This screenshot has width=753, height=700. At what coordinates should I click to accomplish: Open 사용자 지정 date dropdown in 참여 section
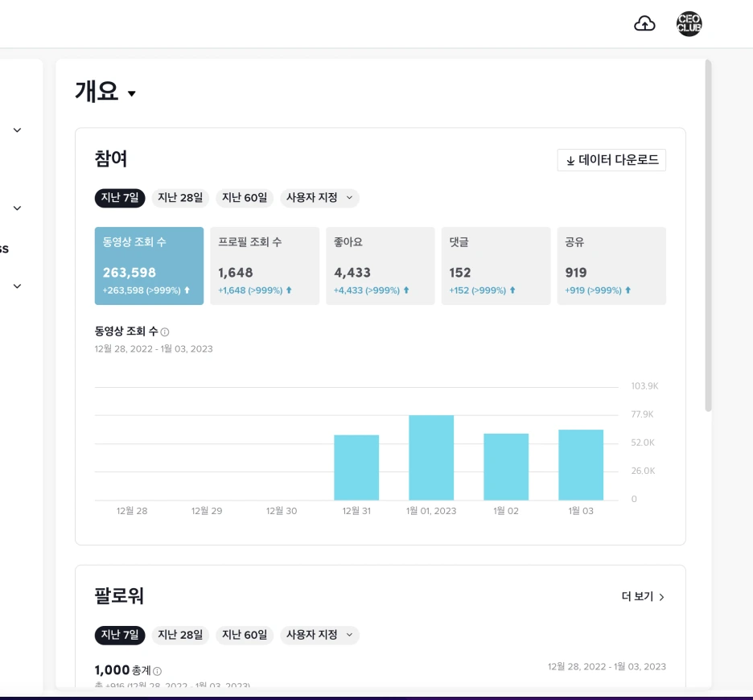(320, 198)
